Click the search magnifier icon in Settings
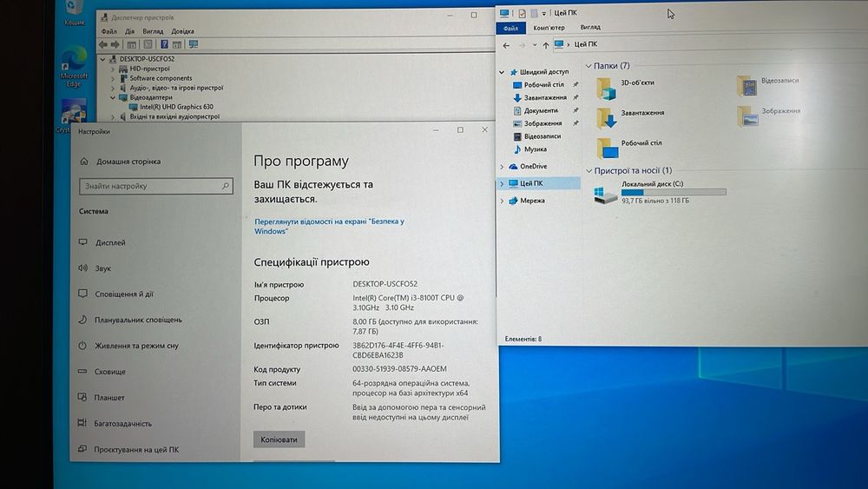Viewport: 868px width, 489px height. tap(226, 186)
